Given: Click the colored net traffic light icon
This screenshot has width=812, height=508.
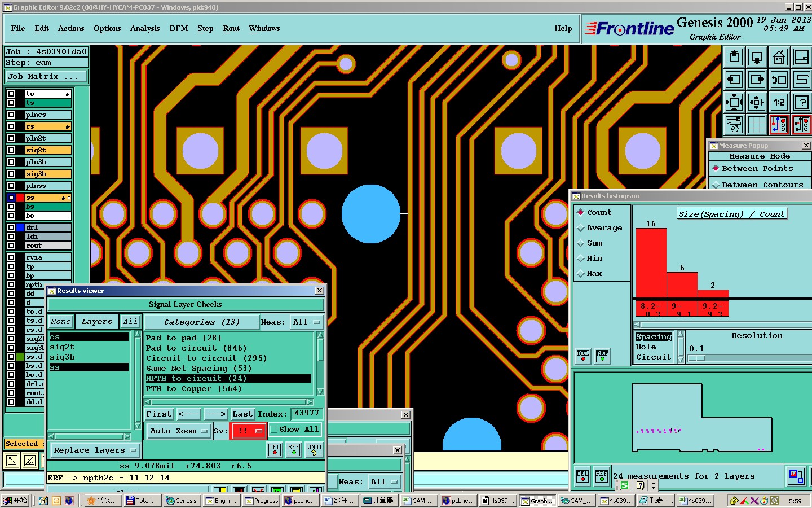Looking at the screenshot, I should (x=779, y=125).
